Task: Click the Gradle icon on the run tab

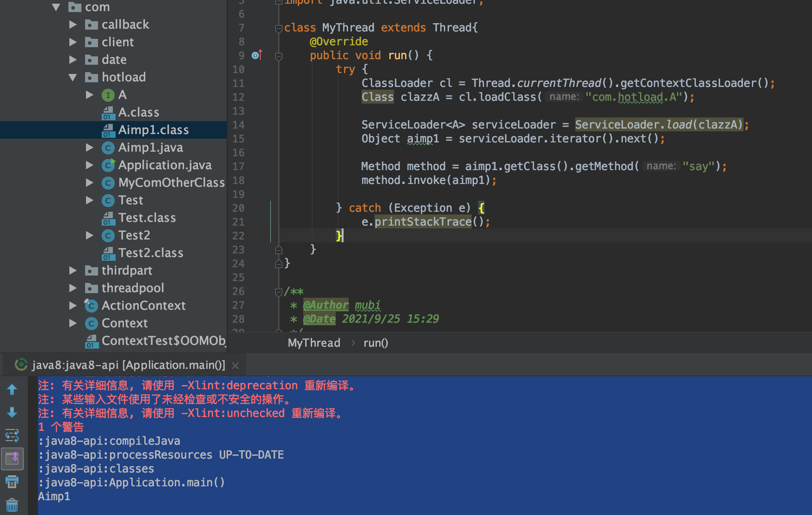Action: [x=21, y=365]
